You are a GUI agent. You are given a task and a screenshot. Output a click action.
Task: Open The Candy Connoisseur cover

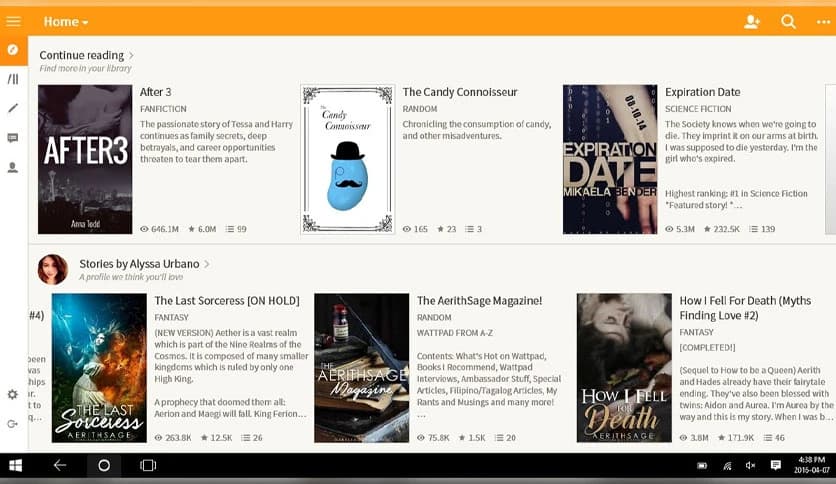[348, 159]
